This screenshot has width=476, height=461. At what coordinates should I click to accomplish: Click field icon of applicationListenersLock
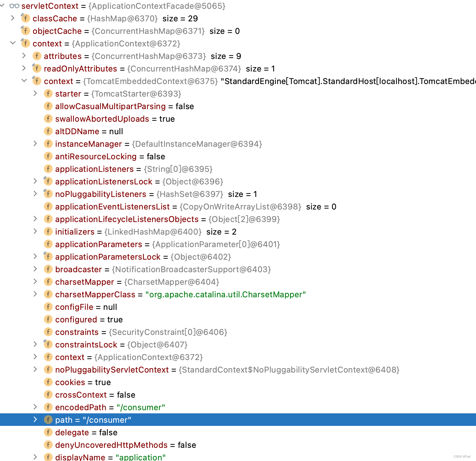tap(48, 181)
